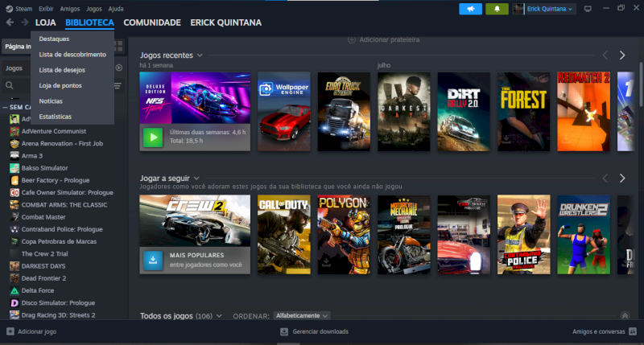
Task: Expand the Todos os jogos dropdown
Action: (x=219, y=316)
